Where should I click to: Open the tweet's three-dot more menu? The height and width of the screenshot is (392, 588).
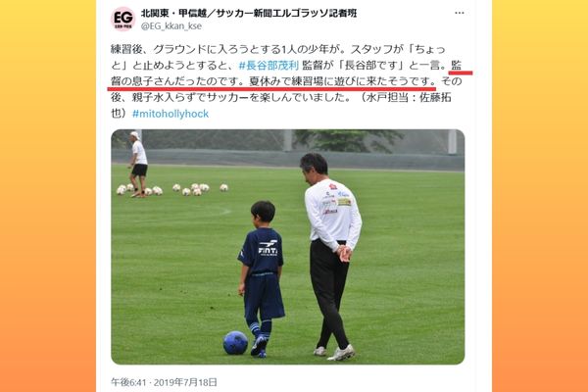click(x=460, y=13)
